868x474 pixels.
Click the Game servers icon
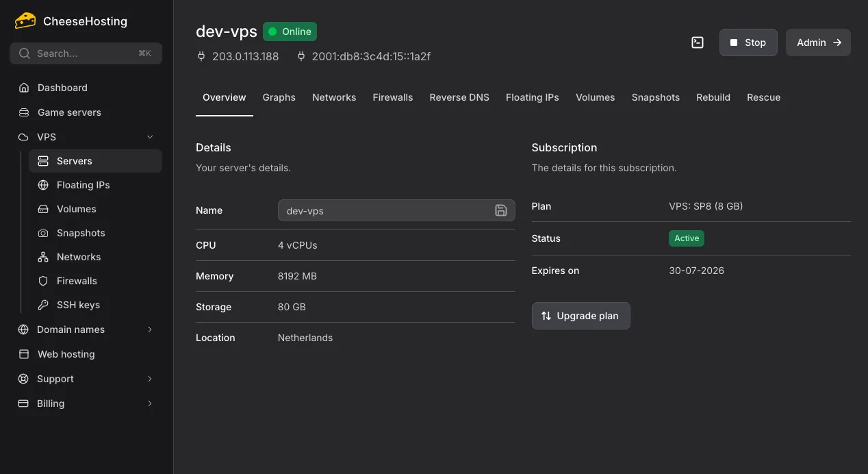click(24, 112)
